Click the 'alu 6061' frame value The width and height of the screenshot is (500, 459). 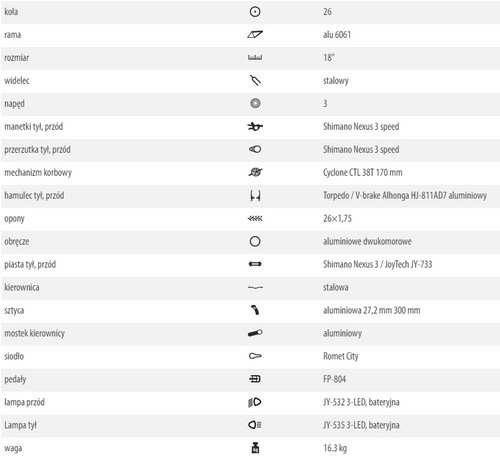coord(337,35)
